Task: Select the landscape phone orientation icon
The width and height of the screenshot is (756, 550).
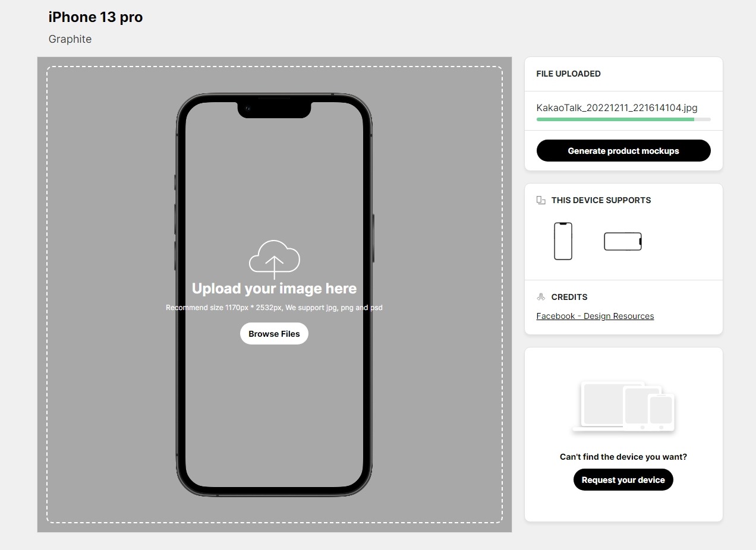Action: coord(623,241)
